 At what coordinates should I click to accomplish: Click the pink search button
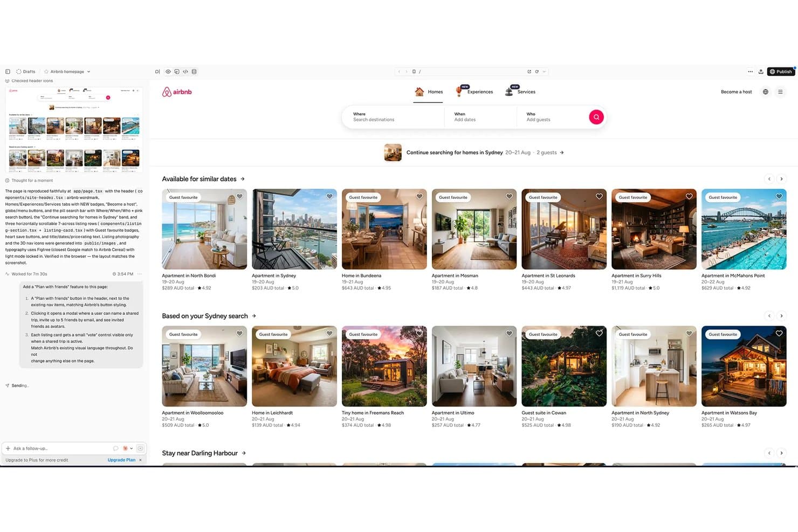(596, 117)
